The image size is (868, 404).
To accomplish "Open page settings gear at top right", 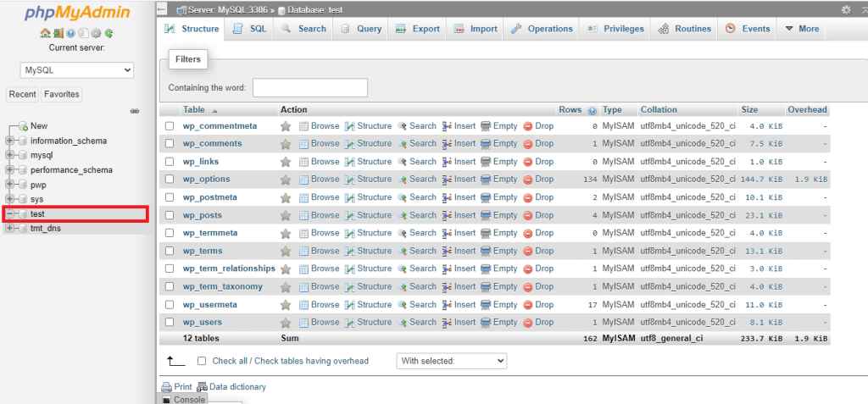I will click(846, 10).
